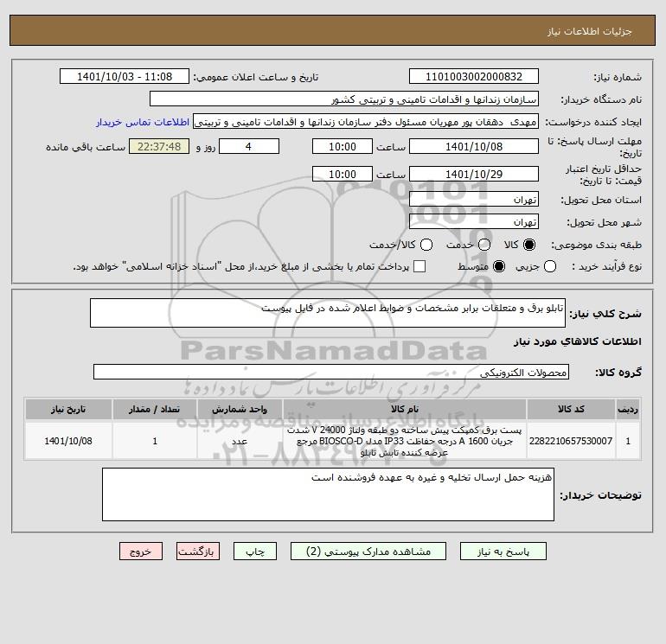Click the نام کالا column header

pos(405,409)
